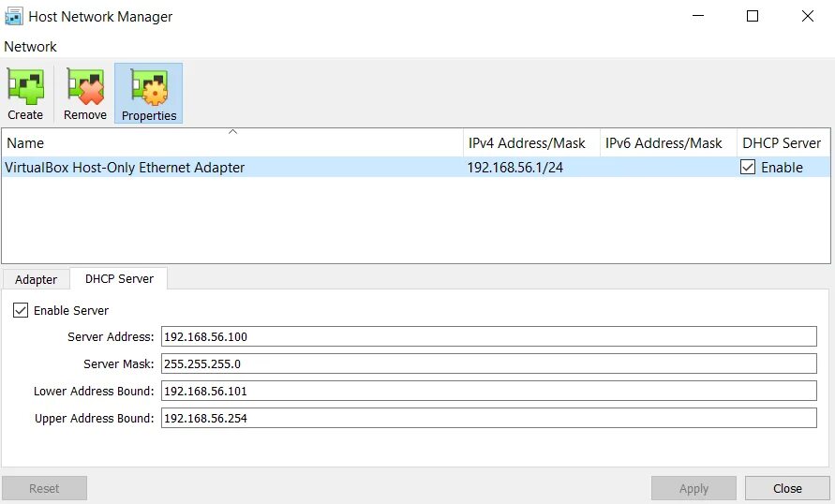The height and width of the screenshot is (504, 835).
Task: Click the Apply button
Action: [x=693, y=488]
